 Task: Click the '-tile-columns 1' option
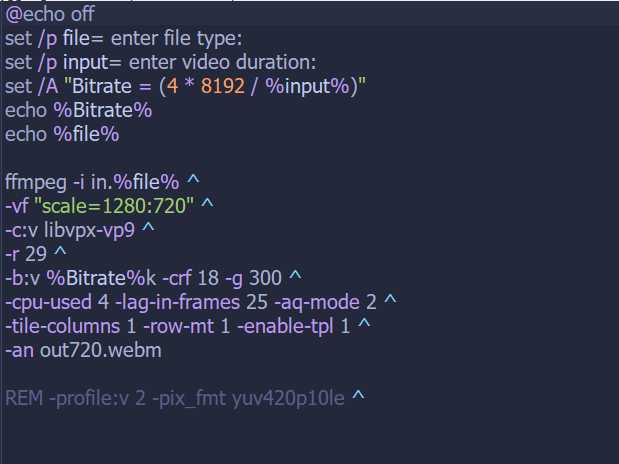click(71, 327)
